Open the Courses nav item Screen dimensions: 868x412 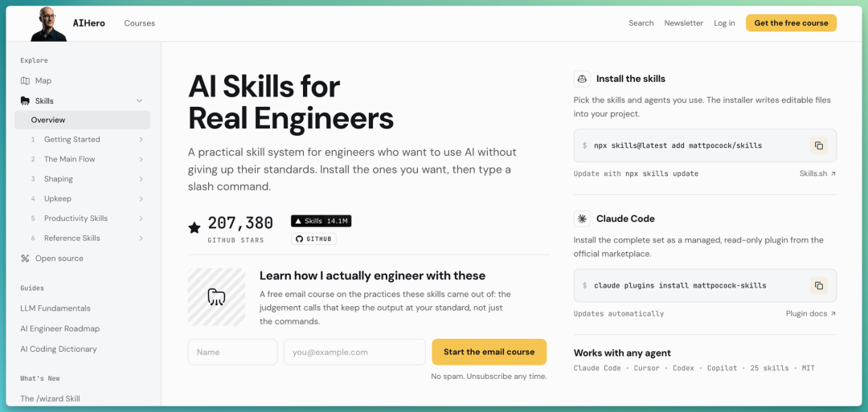140,23
